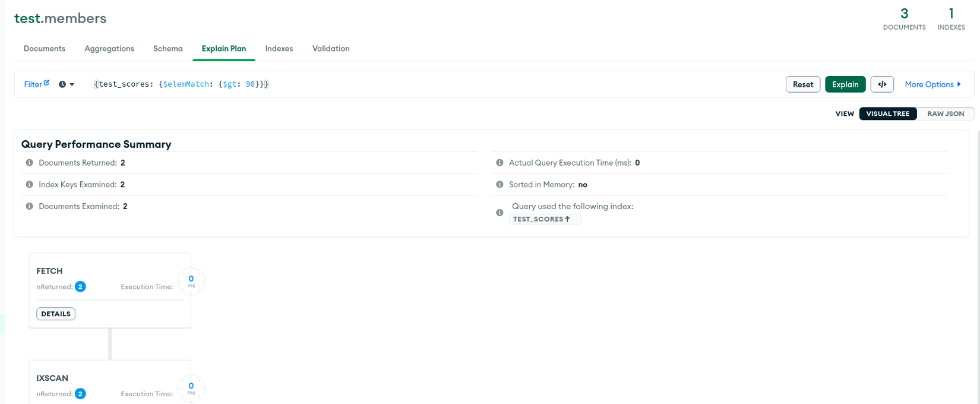
Task: Click the info icon beside Index Keys Examined
Action: [x=29, y=185]
